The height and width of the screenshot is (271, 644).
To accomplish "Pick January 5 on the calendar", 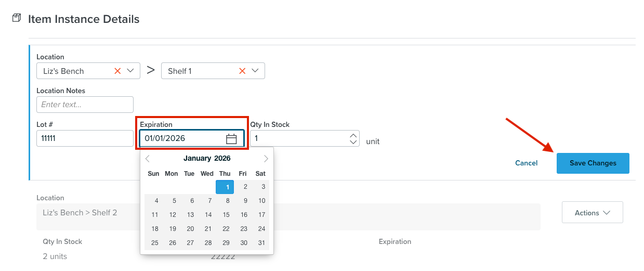I will coord(173,201).
